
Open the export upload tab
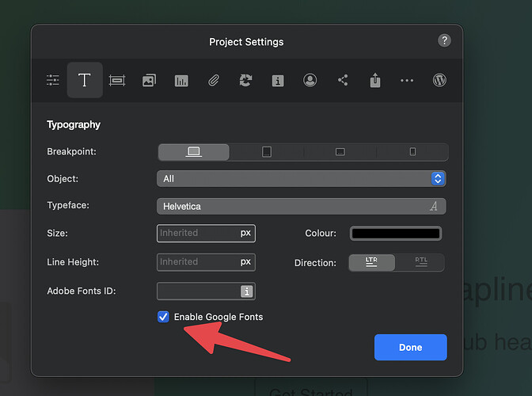tap(375, 80)
